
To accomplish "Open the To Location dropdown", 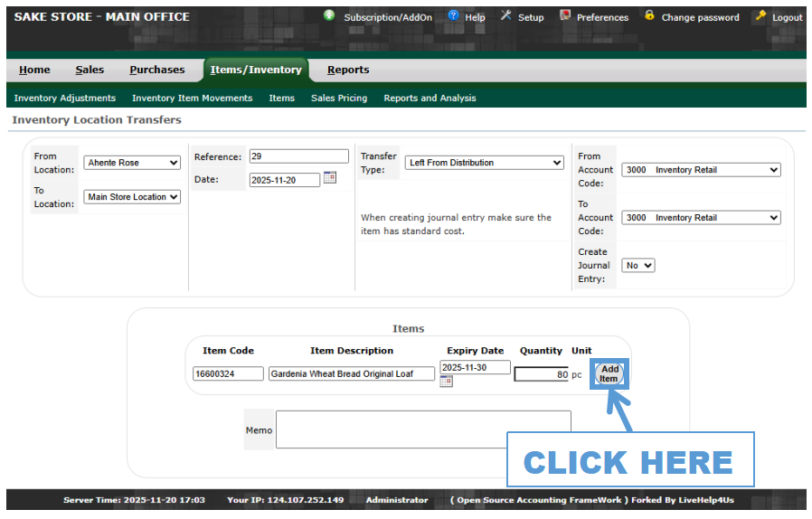I will (x=133, y=197).
